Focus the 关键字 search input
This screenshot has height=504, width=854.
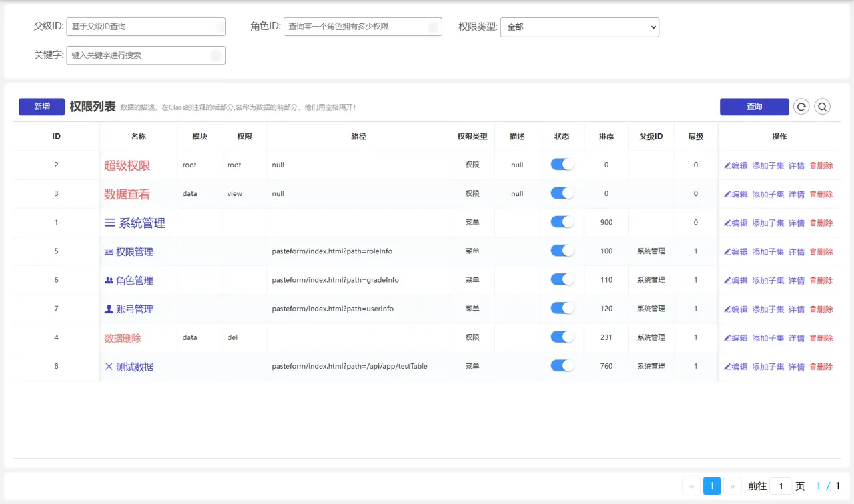146,55
